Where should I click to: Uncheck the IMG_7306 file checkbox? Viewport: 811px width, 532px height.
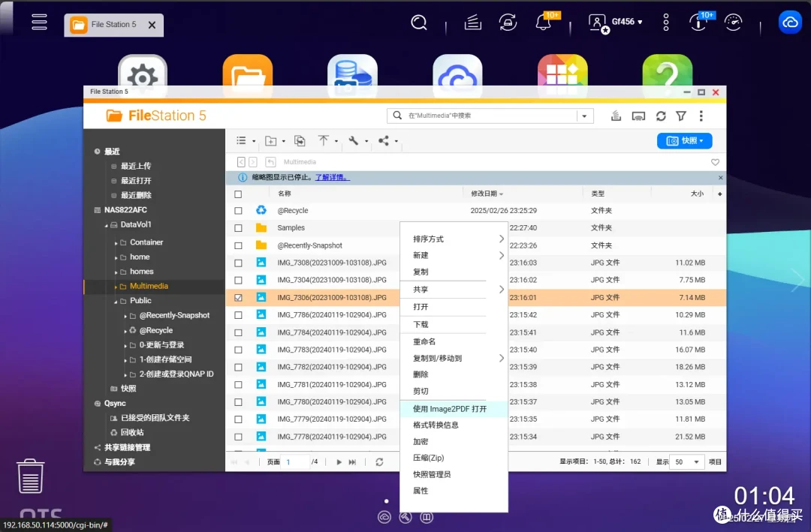click(x=238, y=298)
